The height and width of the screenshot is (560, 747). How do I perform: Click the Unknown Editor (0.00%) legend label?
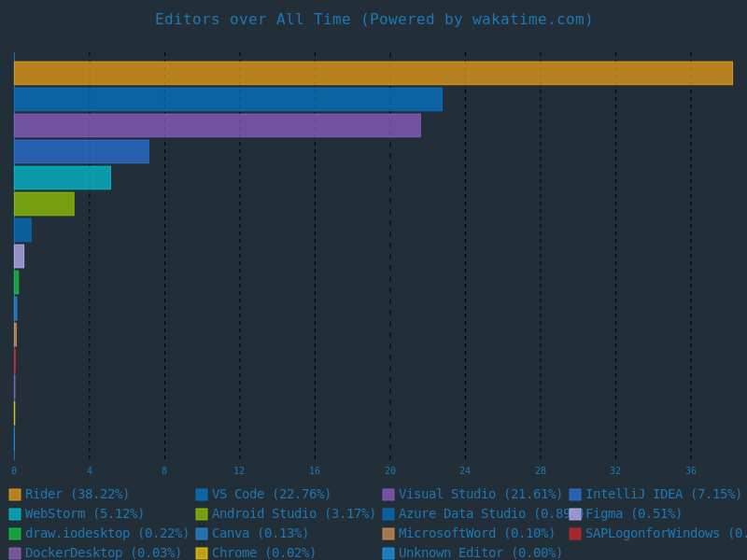tap(480, 553)
